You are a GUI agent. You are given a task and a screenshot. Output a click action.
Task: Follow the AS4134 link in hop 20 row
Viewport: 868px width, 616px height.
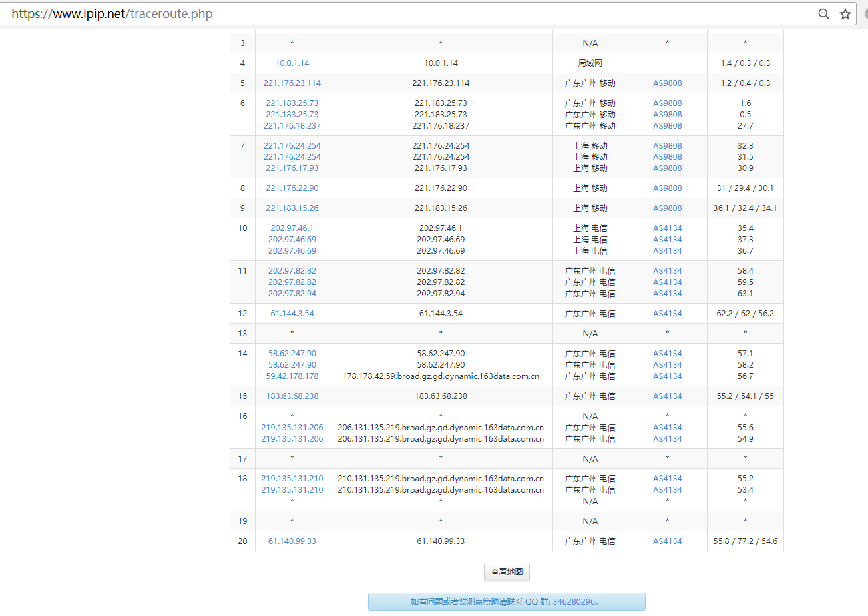pos(668,541)
